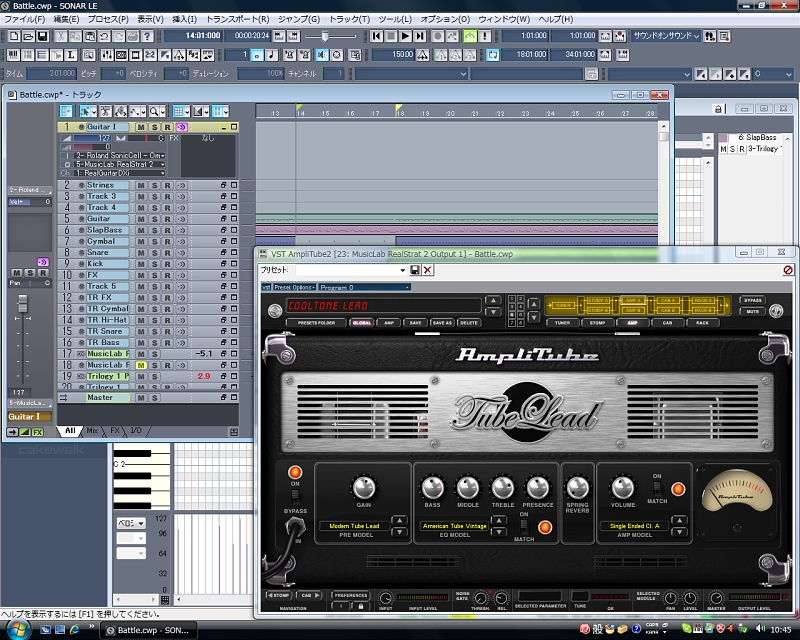
Task: Click the Guitar I volume fader in inspector
Action: pos(22,304)
